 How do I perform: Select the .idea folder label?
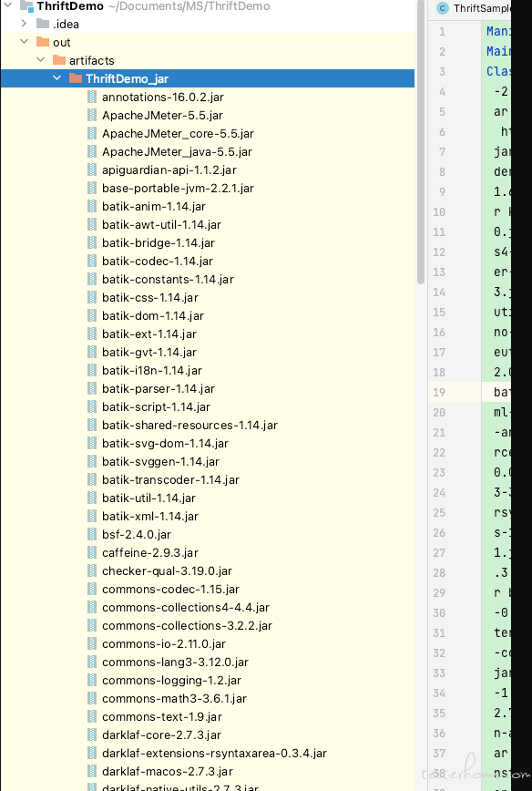[x=66, y=25]
